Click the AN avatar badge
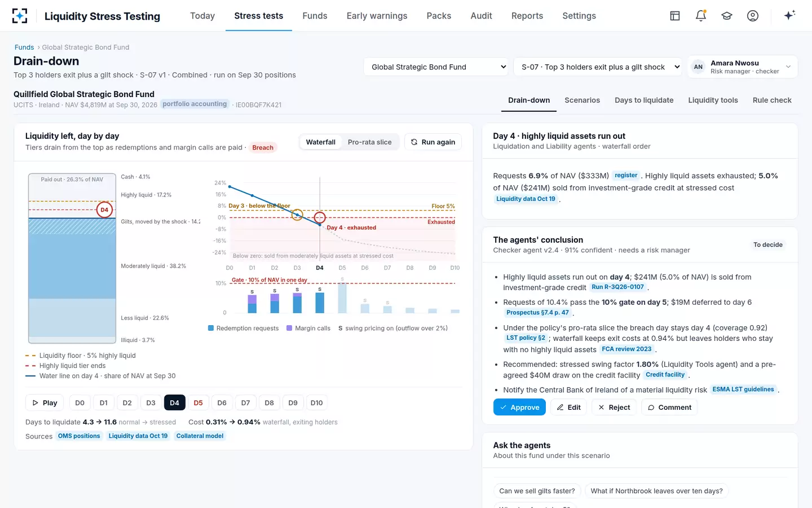Screen dimensions: 812x508 [x=698, y=67]
